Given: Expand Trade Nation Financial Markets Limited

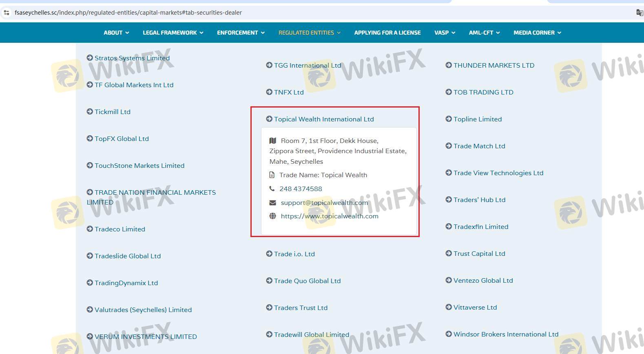Looking at the screenshot, I should point(155,193).
